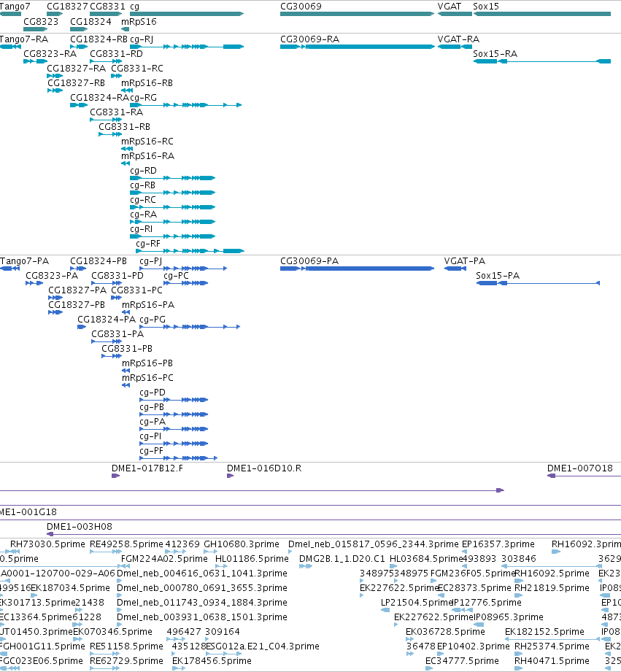The height and width of the screenshot is (672, 621).
Task: Select the DMG2B.1_1.D20.C1 EST label
Action: [342, 559]
